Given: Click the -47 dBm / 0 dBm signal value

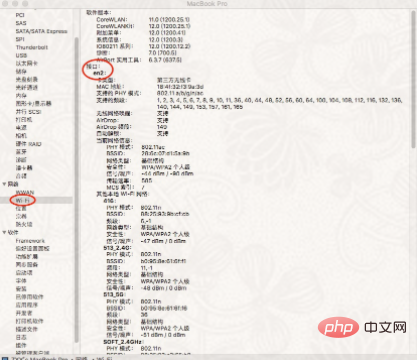Looking at the screenshot, I should [163, 241].
